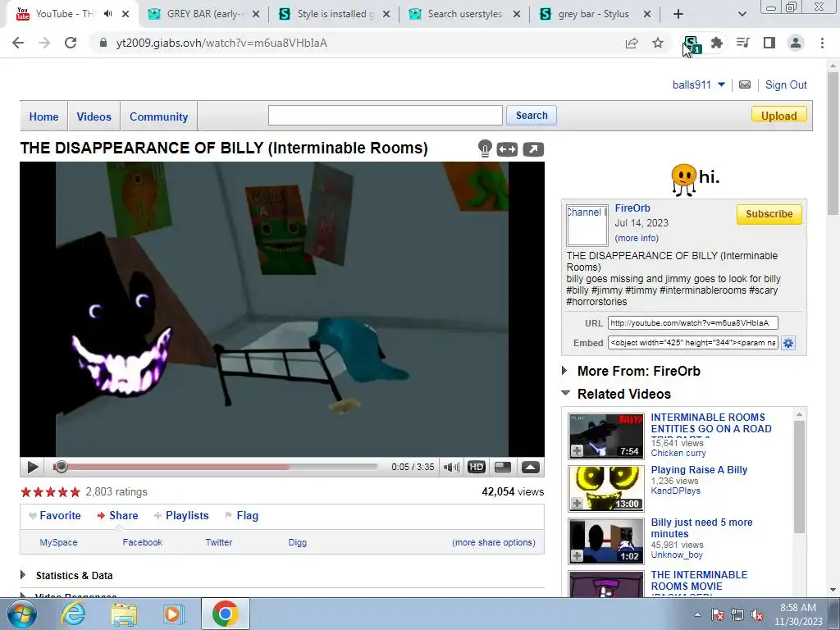840x630 pixels.
Task: Click the video progress seek bar
Action: pyautogui.click(x=217, y=467)
